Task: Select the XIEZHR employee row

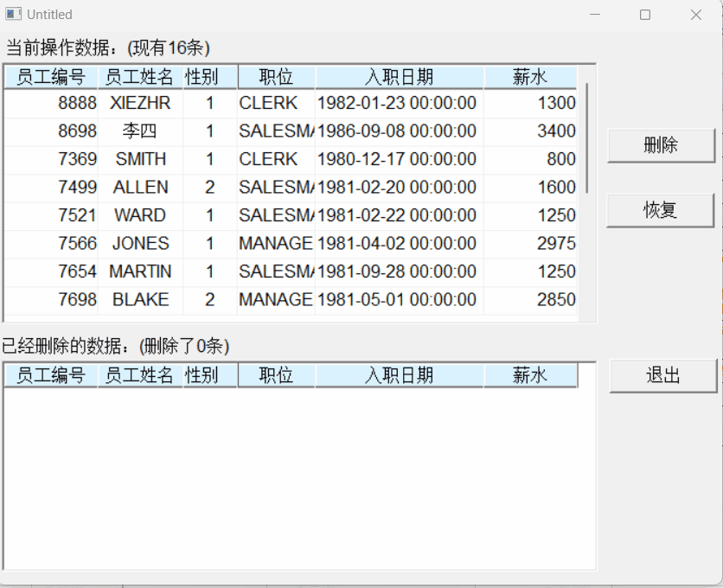Action: pos(291,103)
